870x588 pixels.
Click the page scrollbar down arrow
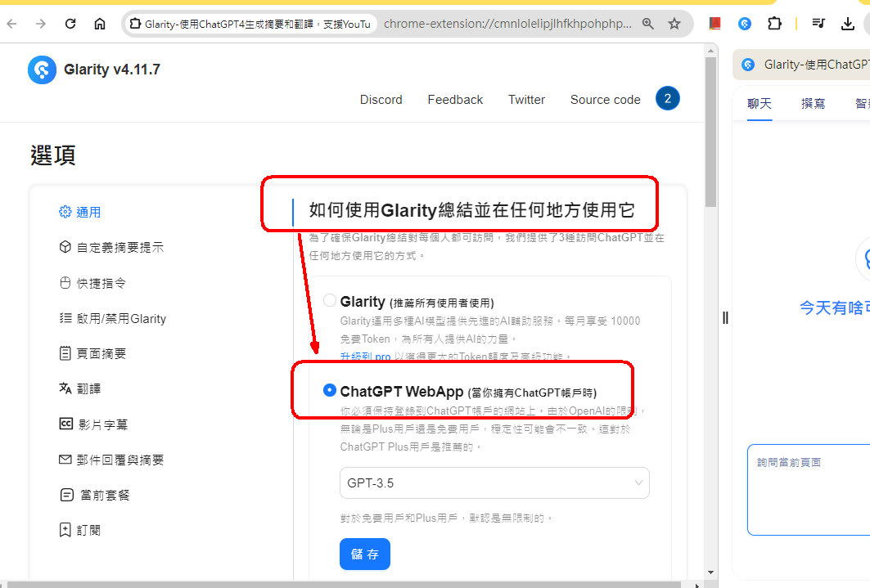click(710, 573)
